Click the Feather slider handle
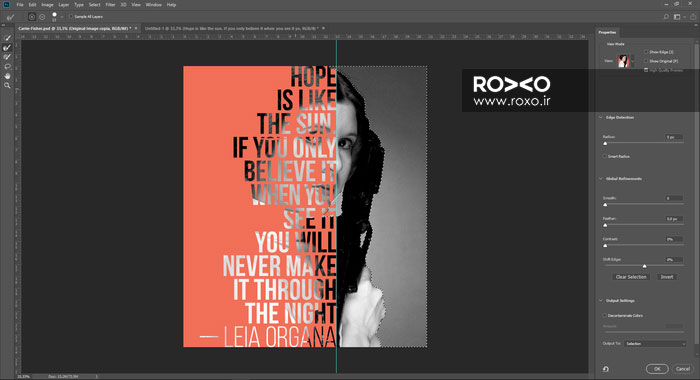Image resolution: width=700 pixels, height=380 pixels. [605, 225]
